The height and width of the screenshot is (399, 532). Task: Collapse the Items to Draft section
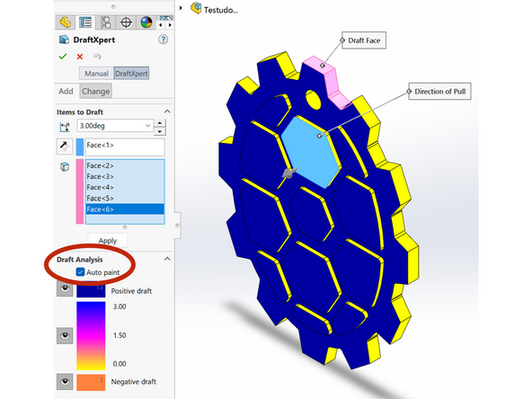coord(167,111)
